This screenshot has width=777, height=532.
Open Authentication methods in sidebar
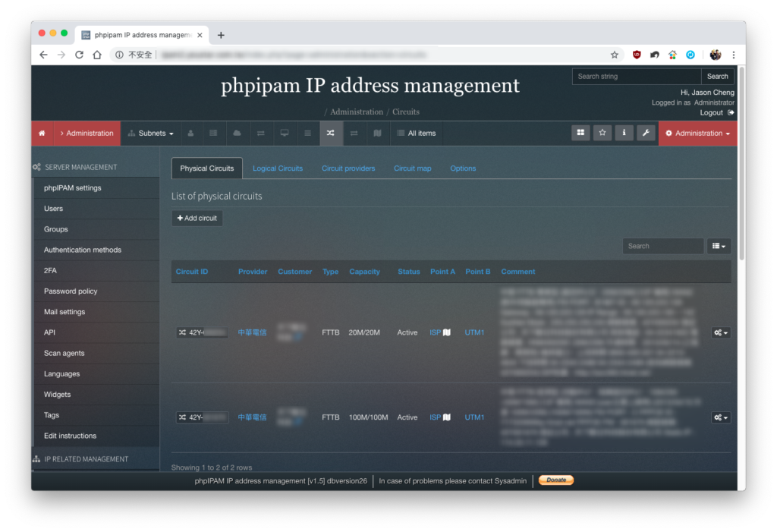click(97, 250)
